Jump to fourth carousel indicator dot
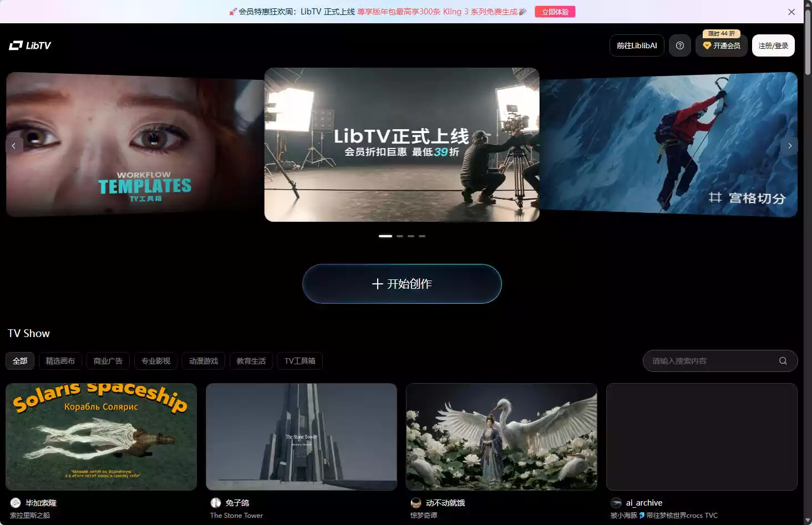Screen dimensions: 812x525 (x=422, y=236)
